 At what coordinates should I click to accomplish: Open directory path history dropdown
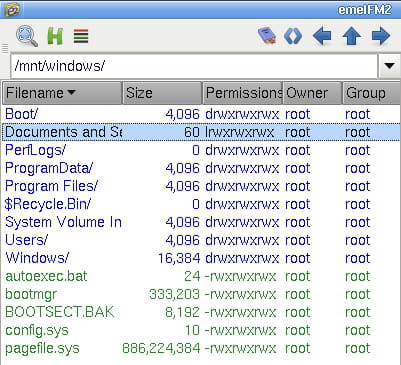click(389, 66)
